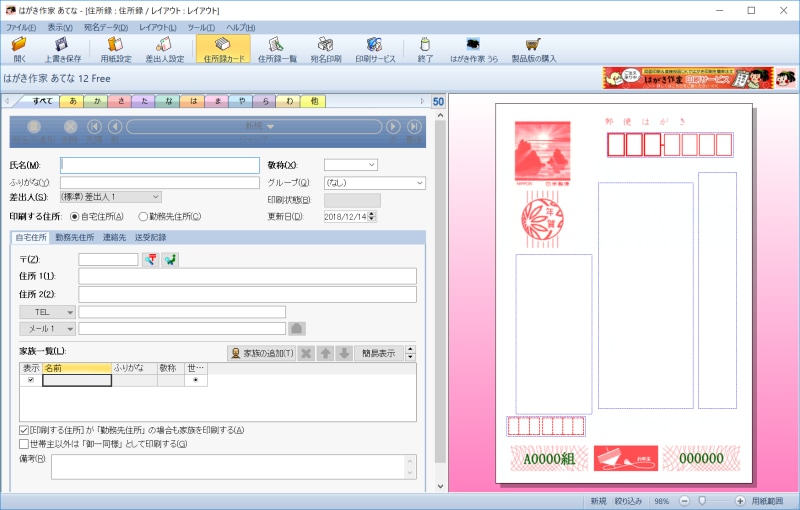This screenshot has height=510, width=800.
Task: Switch to the 連絡先 tab
Action: (x=117, y=237)
